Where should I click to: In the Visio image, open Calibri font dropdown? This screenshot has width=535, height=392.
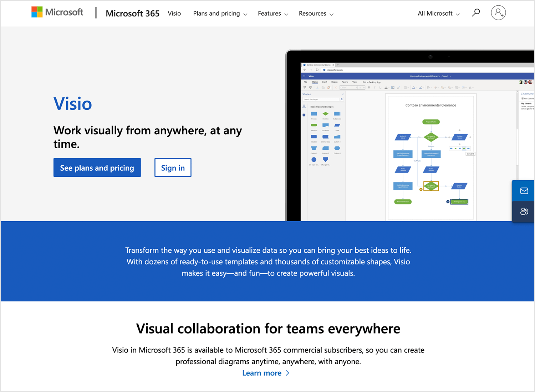(x=348, y=87)
